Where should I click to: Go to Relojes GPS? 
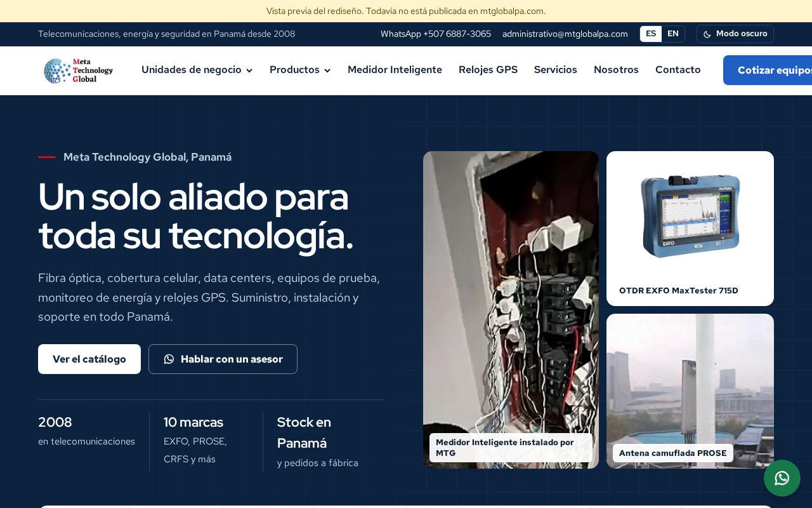(488, 70)
